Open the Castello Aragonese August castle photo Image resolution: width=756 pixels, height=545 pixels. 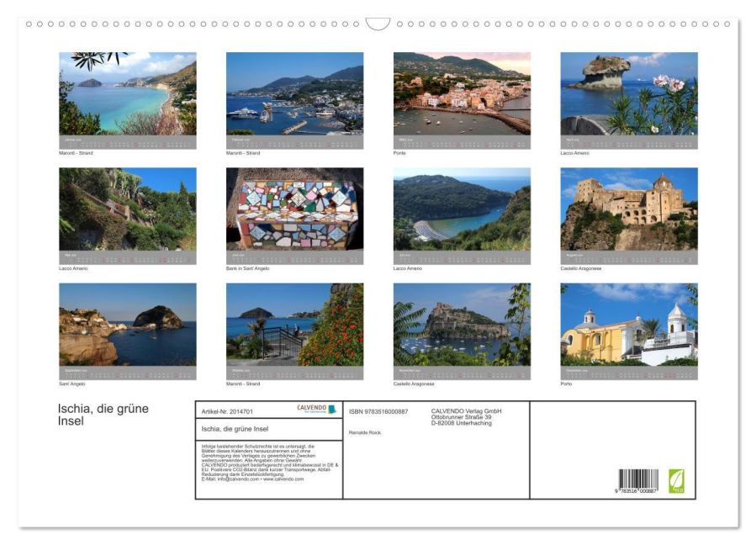click(x=629, y=209)
